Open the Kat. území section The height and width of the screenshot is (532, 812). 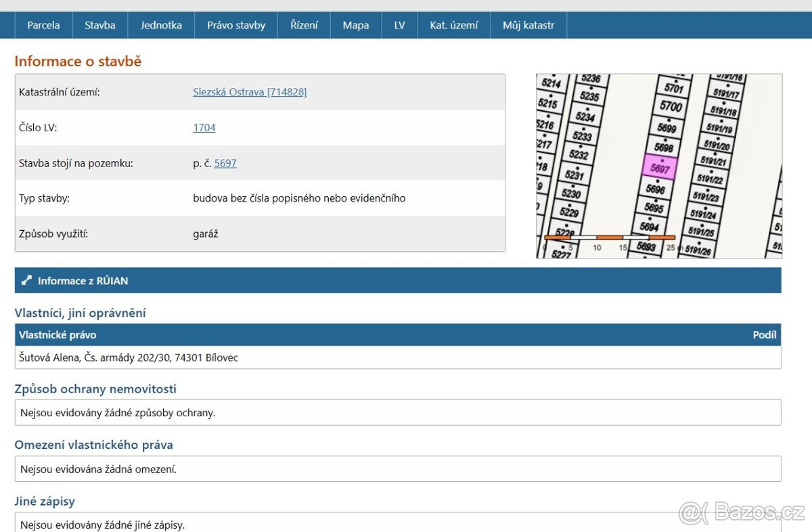[453, 24]
